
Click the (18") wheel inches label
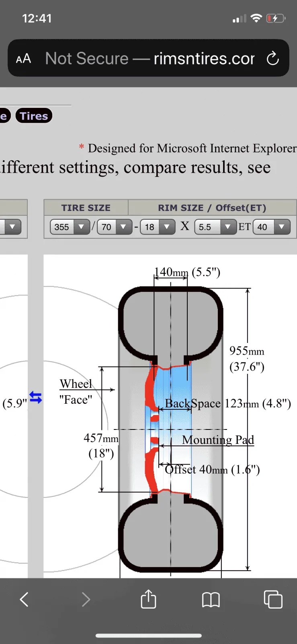101,454
